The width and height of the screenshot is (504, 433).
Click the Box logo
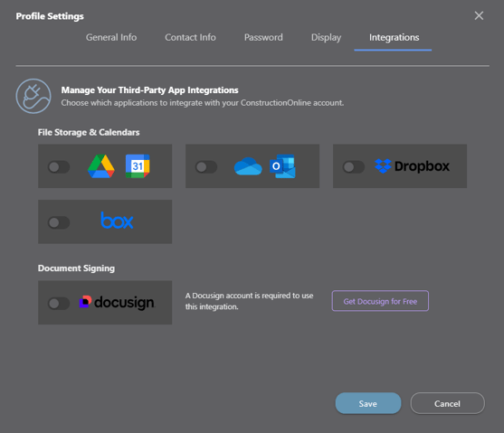pyautogui.click(x=117, y=221)
